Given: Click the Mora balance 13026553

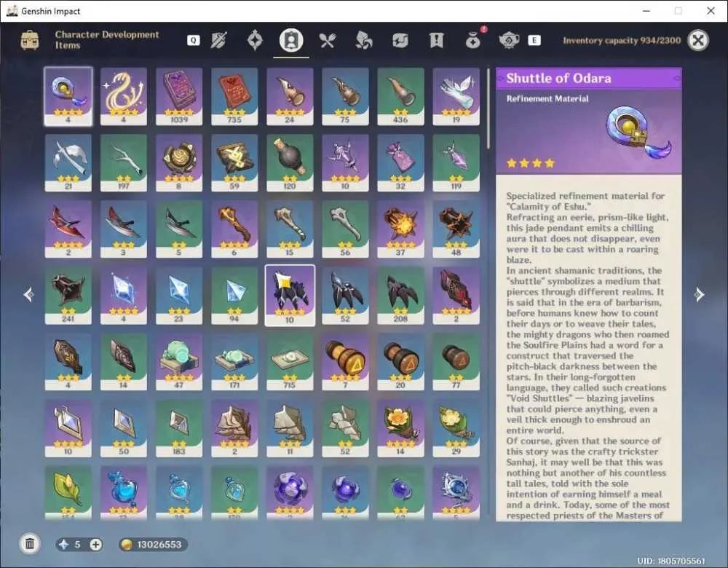Looking at the screenshot, I should (x=153, y=544).
